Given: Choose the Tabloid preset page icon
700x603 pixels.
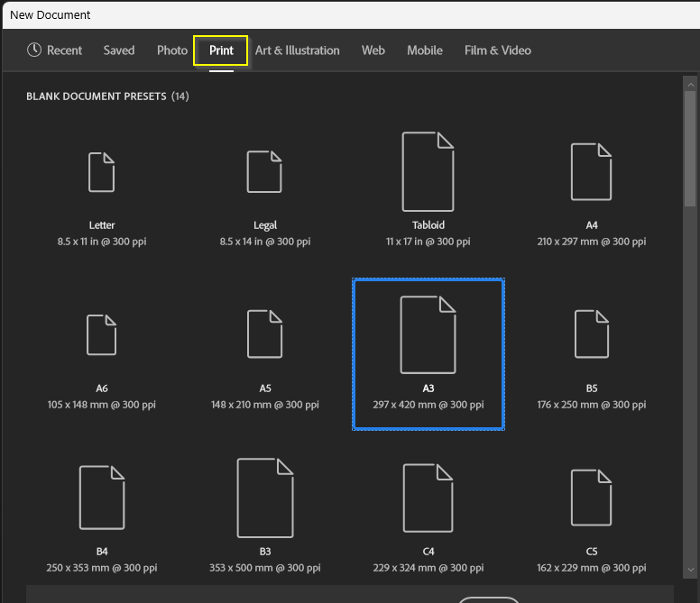Looking at the screenshot, I should [x=428, y=171].
